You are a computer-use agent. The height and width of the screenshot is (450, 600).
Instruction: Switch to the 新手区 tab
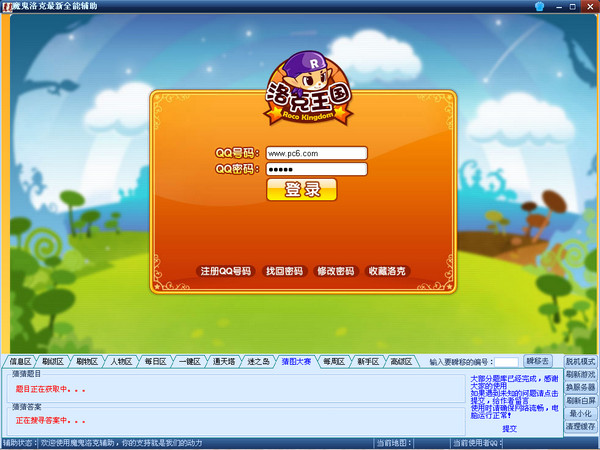point(368,362)
